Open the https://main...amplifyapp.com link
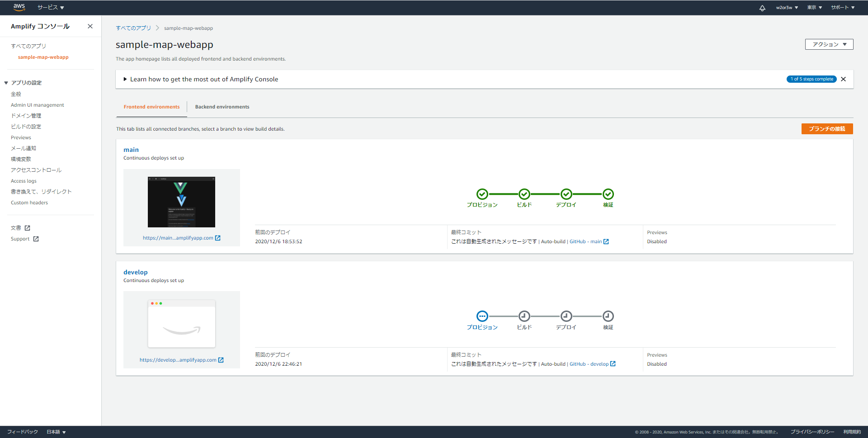868x438 pixels. 178,238
